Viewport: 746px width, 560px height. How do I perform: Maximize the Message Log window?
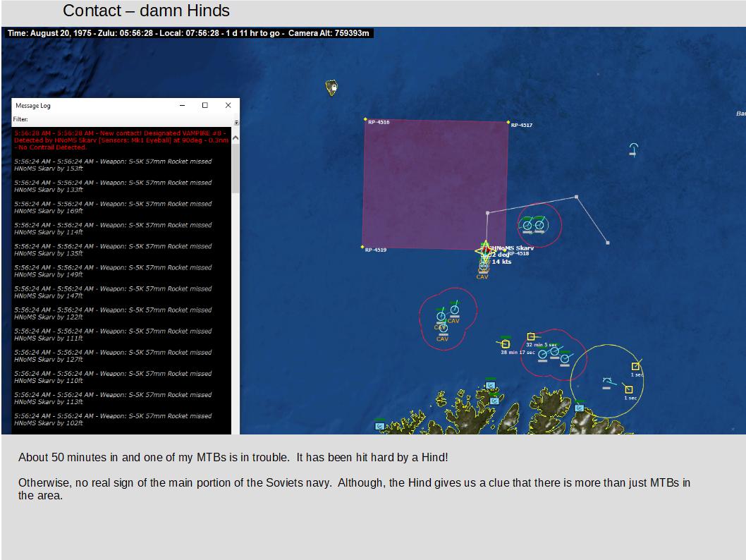(205, 106)
